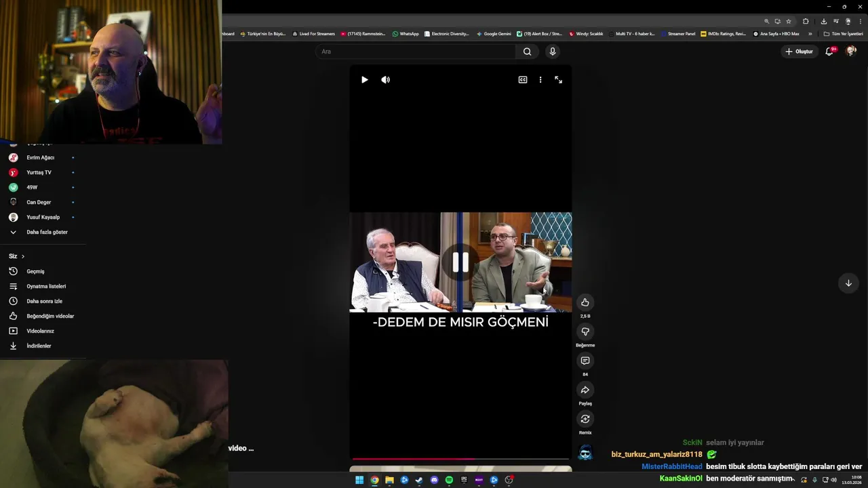Bookmark this page with the star icon
This screenshot has width=868, height=488.
pos(789,21)
